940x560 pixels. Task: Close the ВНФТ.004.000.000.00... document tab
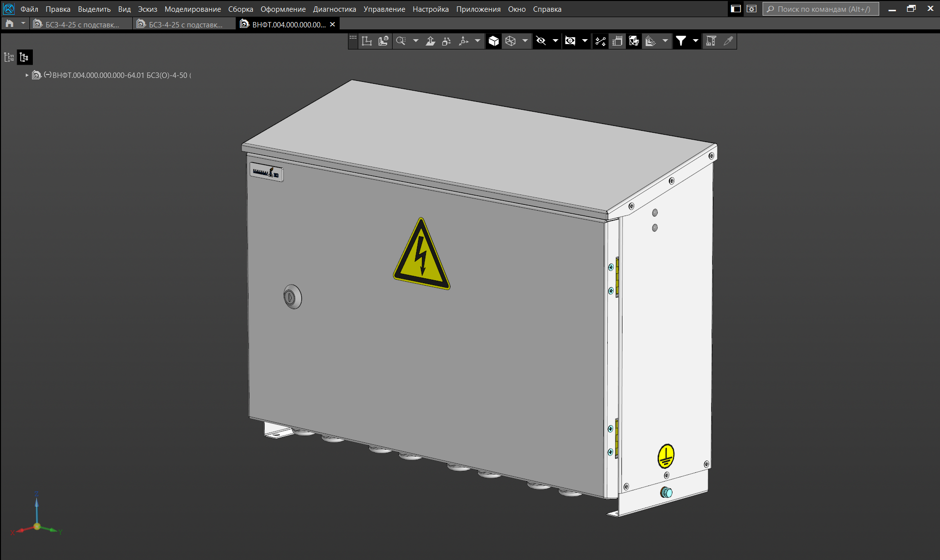pyautogui.click(x=332, y=24)
